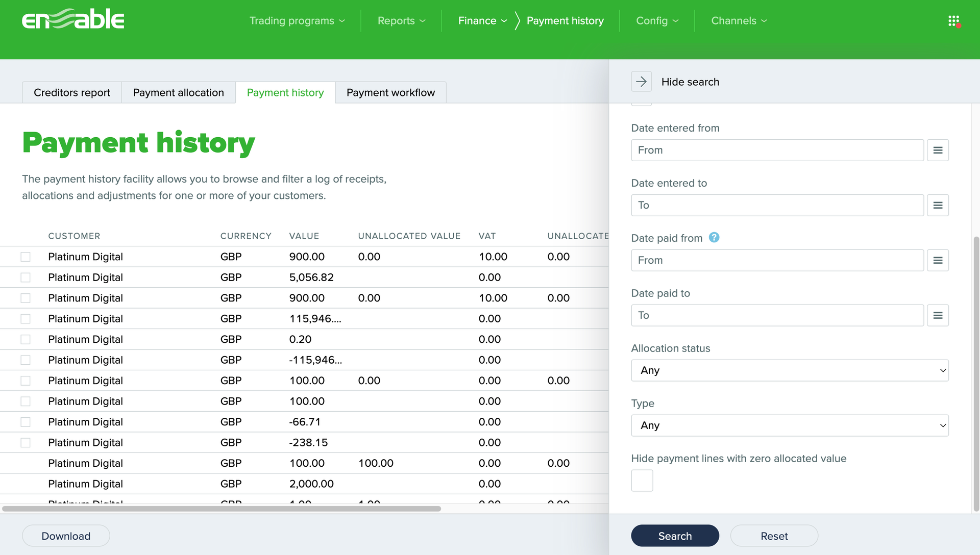Click the Enable logo

tap(73, 19)
